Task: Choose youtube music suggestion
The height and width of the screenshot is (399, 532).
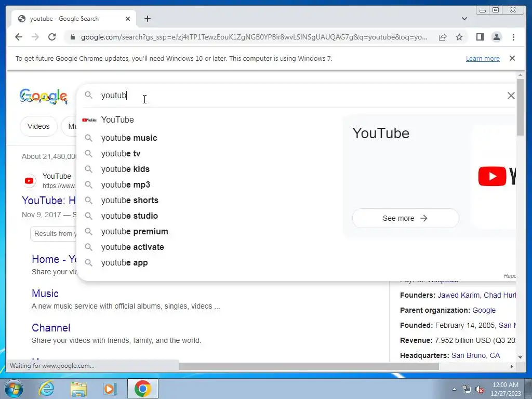Action: [x=210, y=138]
